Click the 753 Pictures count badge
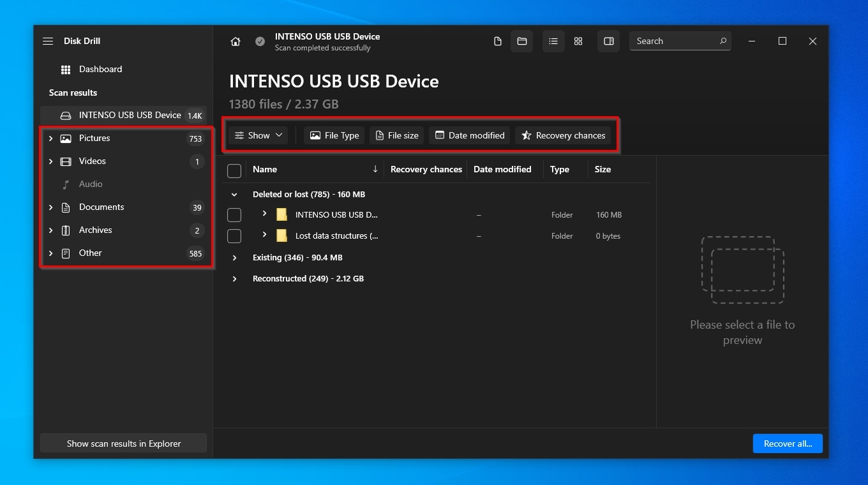Screen dimensions: 868x485 tap(195, 138)
